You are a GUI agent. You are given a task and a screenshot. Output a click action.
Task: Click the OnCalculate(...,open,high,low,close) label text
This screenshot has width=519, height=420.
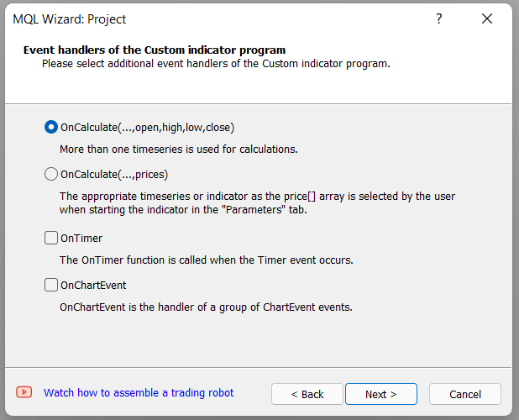pyautogui.click(x=147, y=128)
